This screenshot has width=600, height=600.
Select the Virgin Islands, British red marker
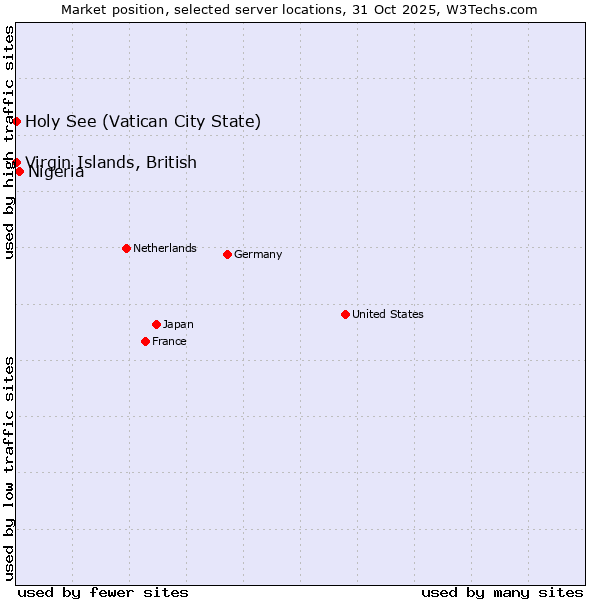click(x=17, y=162)
